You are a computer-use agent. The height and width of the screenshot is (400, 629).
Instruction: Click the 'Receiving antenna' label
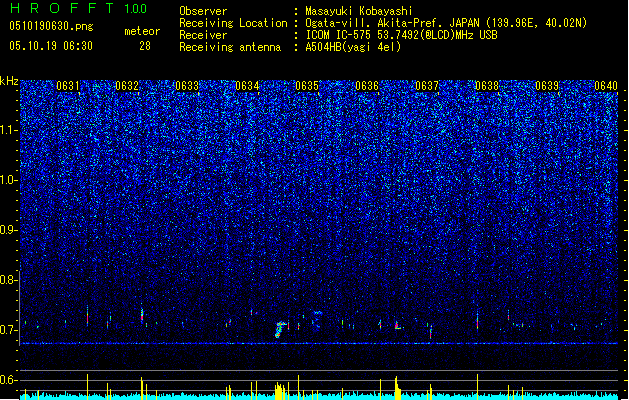(x=230, y=47)
